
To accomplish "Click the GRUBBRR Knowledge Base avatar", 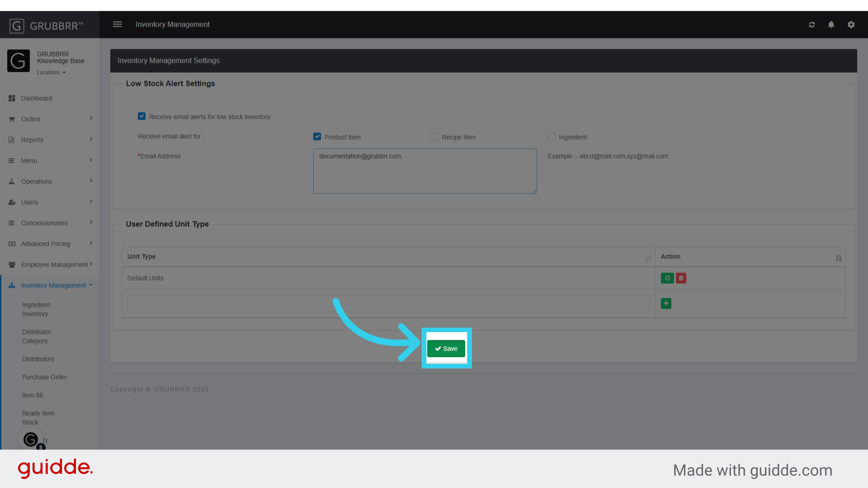I will (x=19, y=61).
